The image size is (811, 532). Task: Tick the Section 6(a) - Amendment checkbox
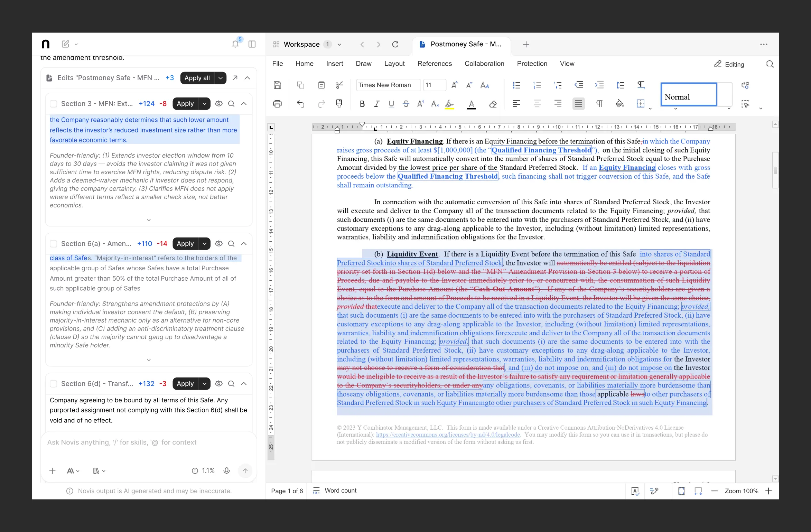54,244
